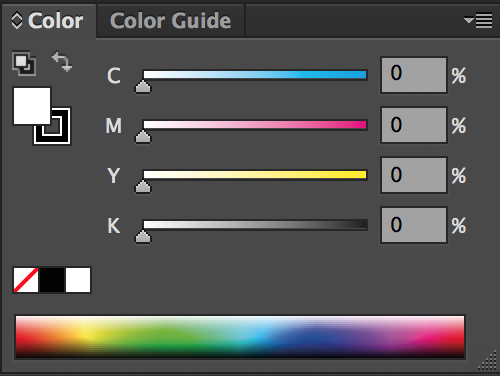This screenshot has width=500, height=376.
Task: Select the white Fill box
Action: [32, 106]
